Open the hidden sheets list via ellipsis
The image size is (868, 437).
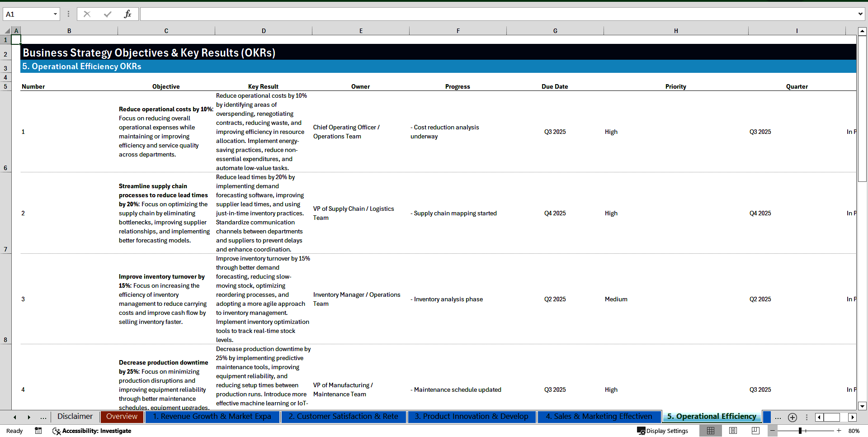click(43, 417)
